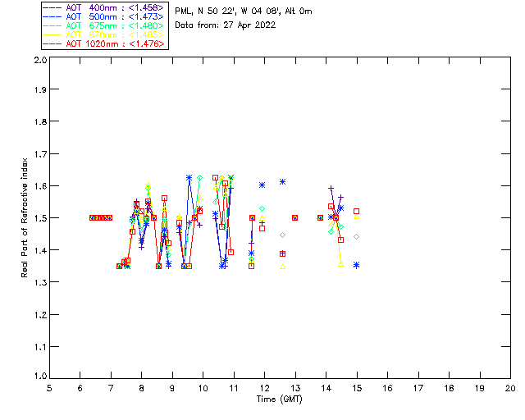Click the 1.0 y-axis tick label
Screen dimensions: 525x420
coord(40,377)
